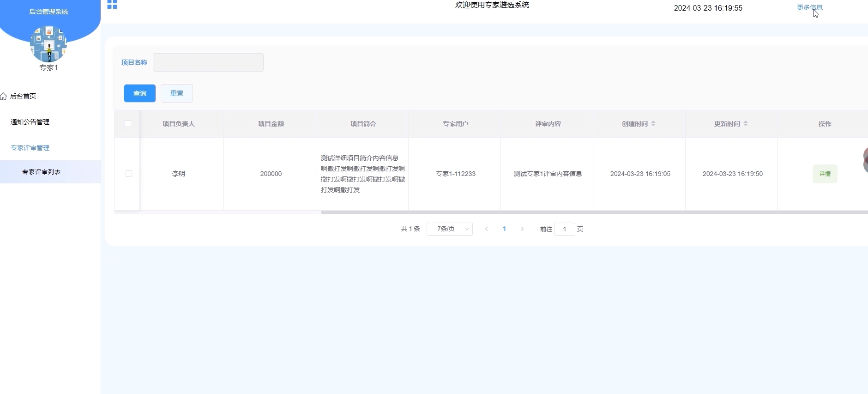Click the 评审内容 column header

(548, 124)
